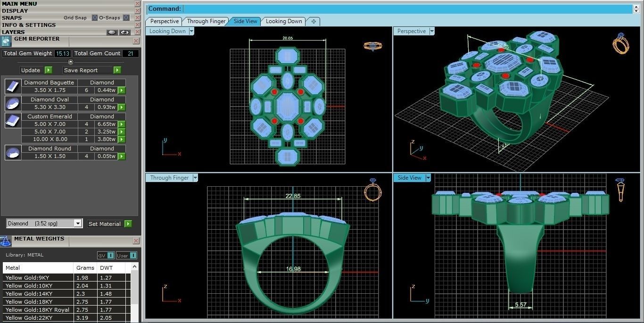This screenshot has width=644, height=323.
Task: Click the Gem Reporter panel icon
Action: click(6, 41)
